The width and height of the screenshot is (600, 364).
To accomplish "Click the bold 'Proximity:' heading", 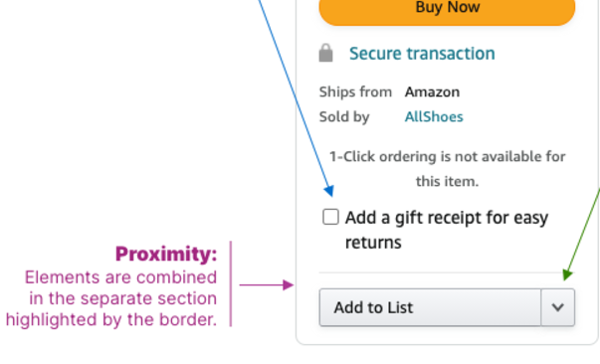I will pyautogui.click(x=166, y=254).
